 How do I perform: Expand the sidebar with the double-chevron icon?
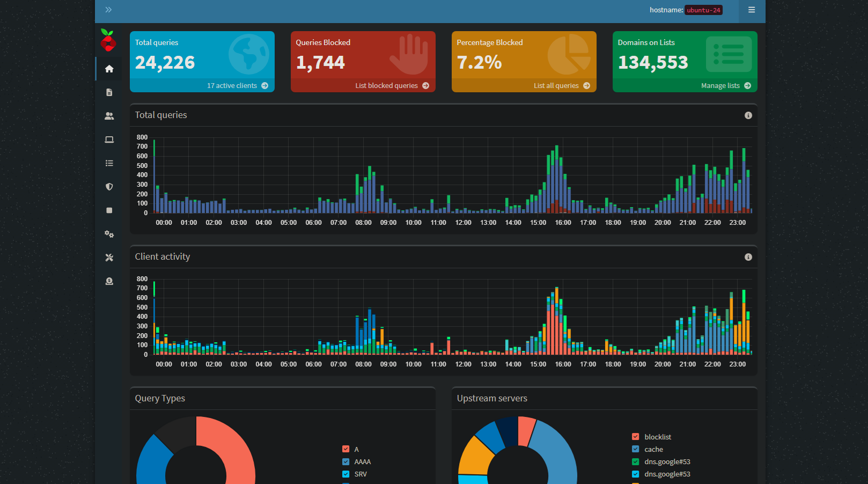point(108,10)
